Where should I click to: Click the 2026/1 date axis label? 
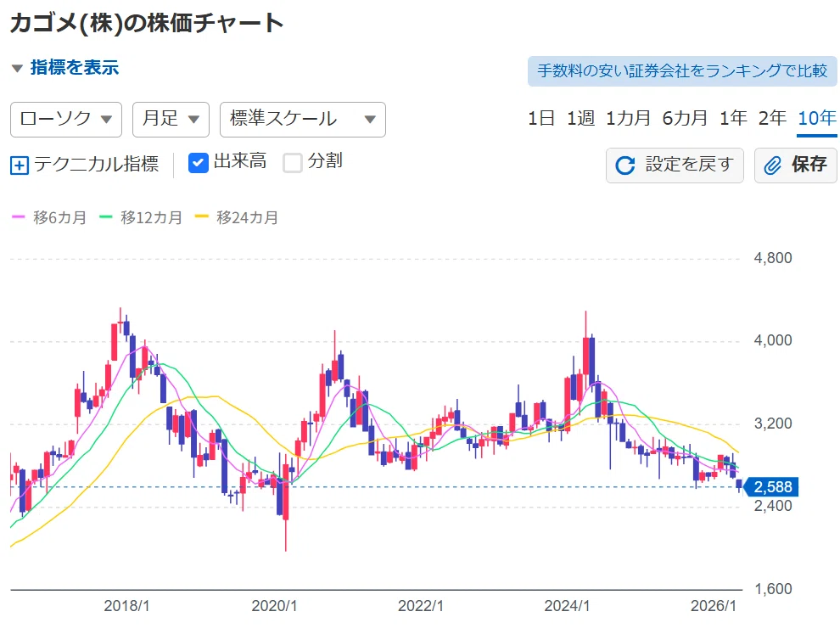click(713, 606)
